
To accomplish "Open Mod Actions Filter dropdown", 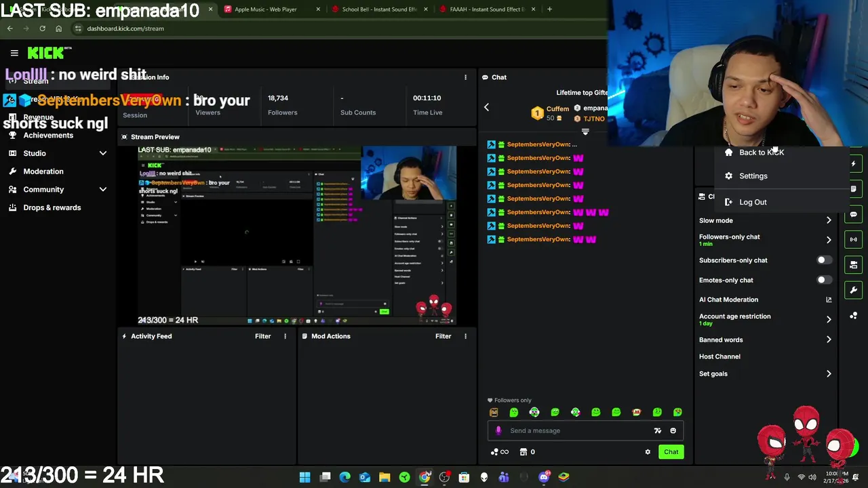I will (443, 336).
